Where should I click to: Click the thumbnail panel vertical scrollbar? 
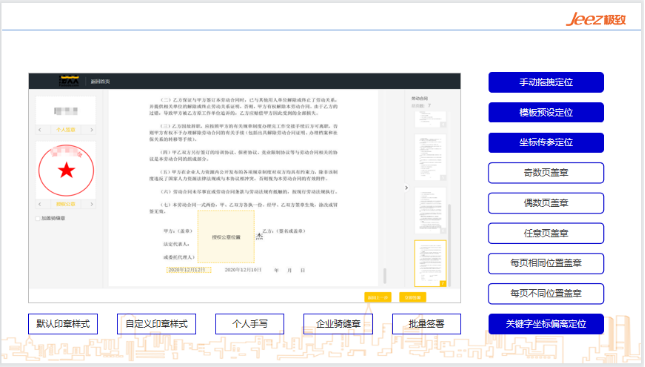[450, 245]
